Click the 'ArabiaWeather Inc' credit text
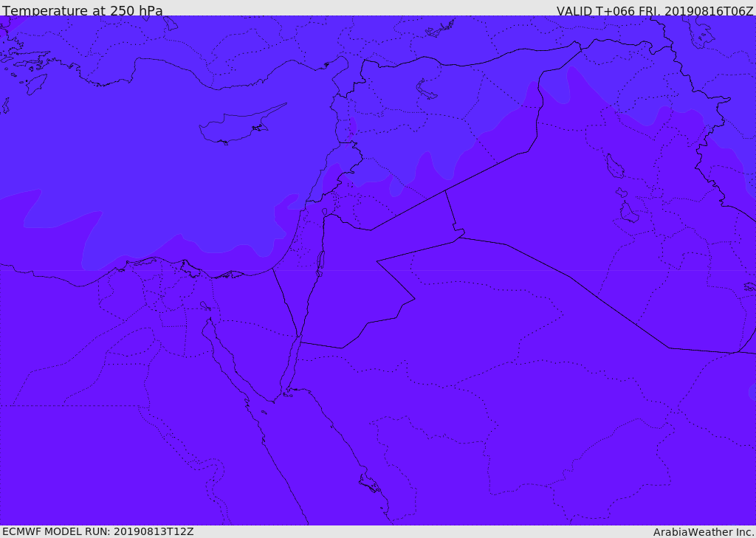 (x=703, y=532)
